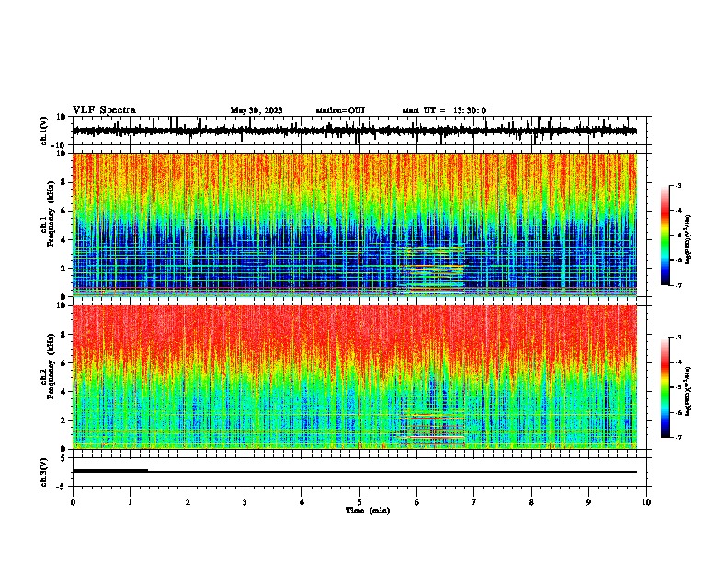728x563 pixels.
Task: Click the time axis tick label "5"
Action: pyautogui.click(x=359, y=502)
